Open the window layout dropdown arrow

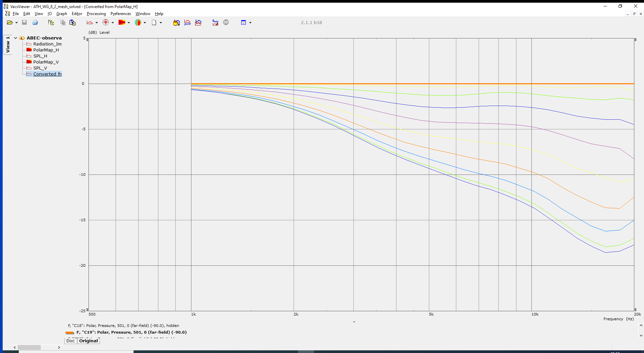(250, 23)
